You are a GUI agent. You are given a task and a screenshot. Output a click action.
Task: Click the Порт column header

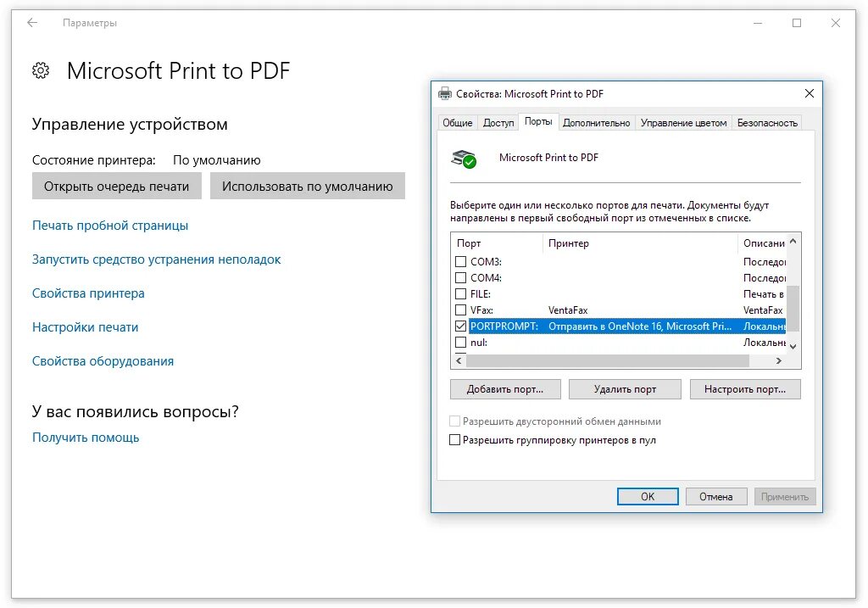pyautogui.click(x=497, y=243)
